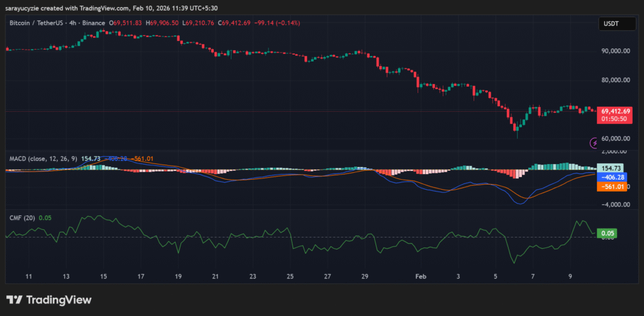Click the 27 date label on time axis
Viewport: 644px width, 316px height.
pyautogui.click(x=327, y=276)
